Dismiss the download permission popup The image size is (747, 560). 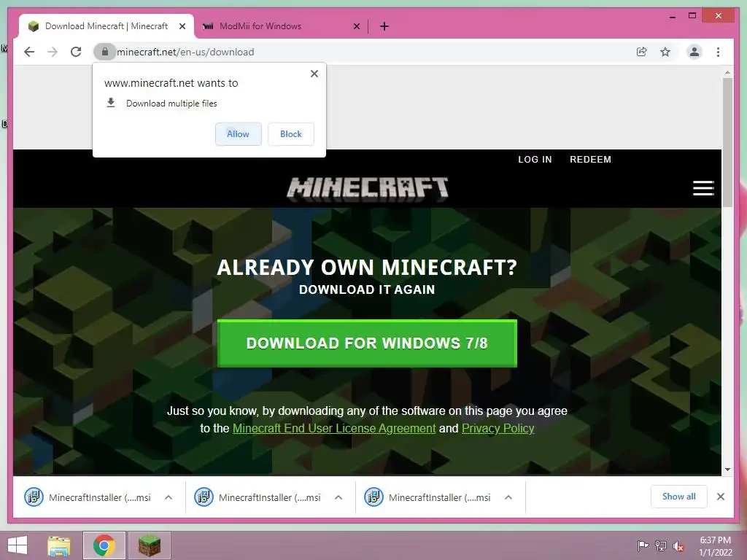point(314,74)
